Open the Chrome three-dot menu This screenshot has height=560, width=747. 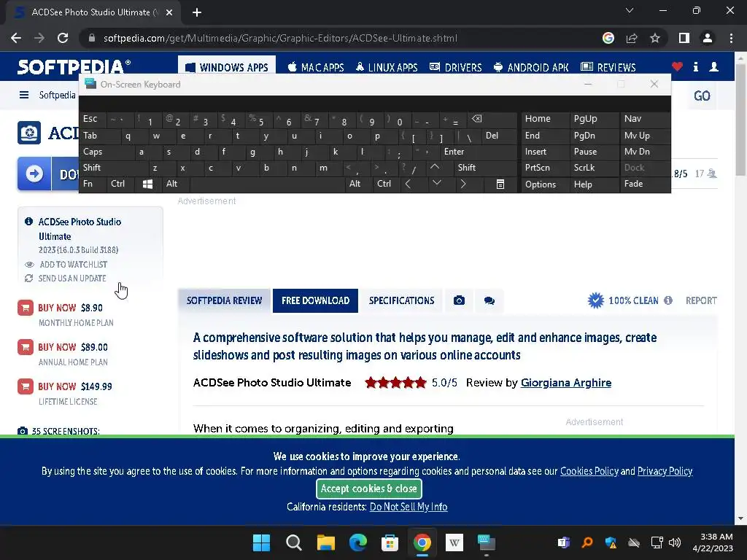(x=731, y=38)
